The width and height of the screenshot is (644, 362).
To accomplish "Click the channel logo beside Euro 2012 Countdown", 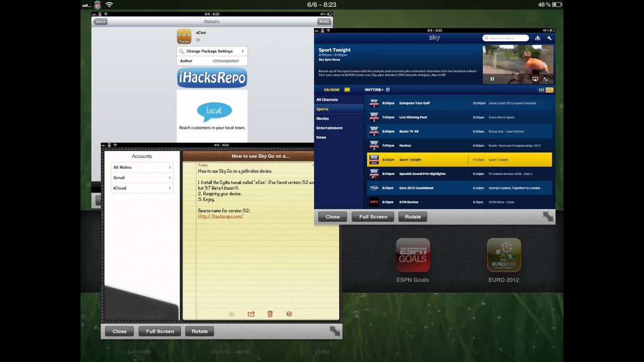I will pos(374,188).
